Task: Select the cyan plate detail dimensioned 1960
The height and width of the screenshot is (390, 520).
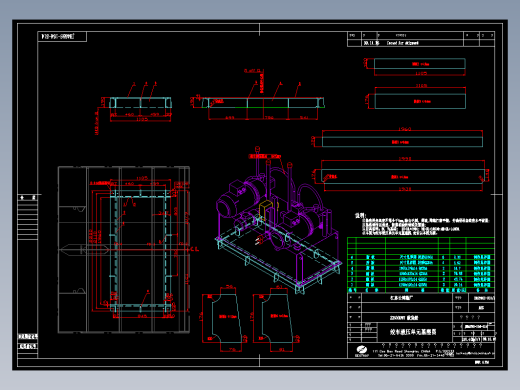Action: pyautogui.click(x=402, y=142)
